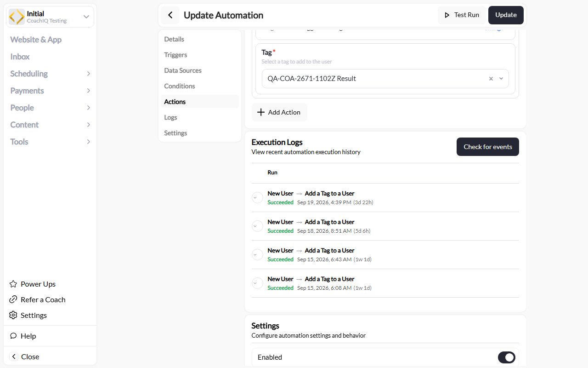This screenshot has height=368, width=588.
Task: Click the Check for events button
Action: (x=488, y=147)
